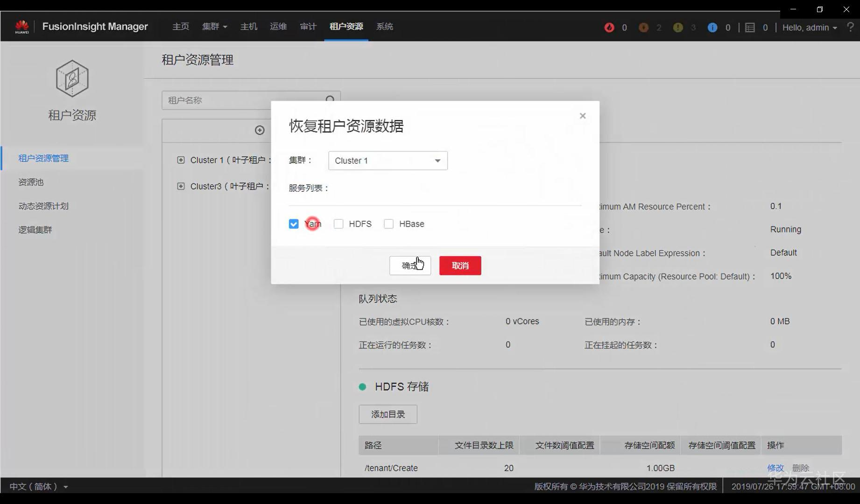This screenshot has width=860, height=504.
Task: Expand the Cluster3 tree node
Action: click(181, 186)
